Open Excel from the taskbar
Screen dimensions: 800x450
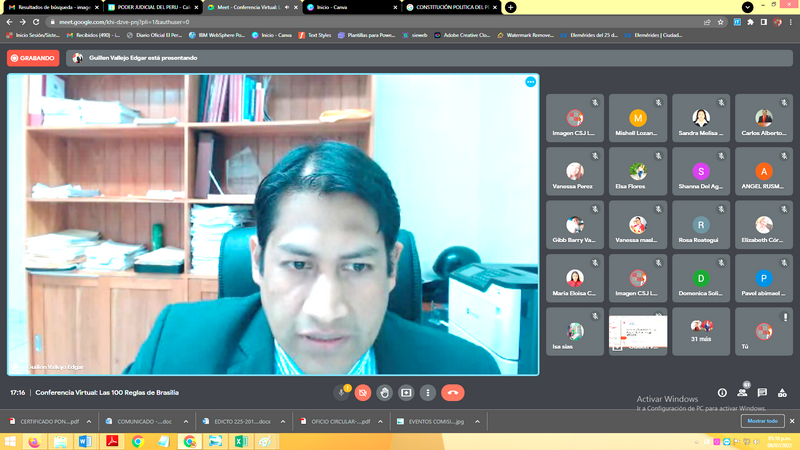click(x=241, y=441)
